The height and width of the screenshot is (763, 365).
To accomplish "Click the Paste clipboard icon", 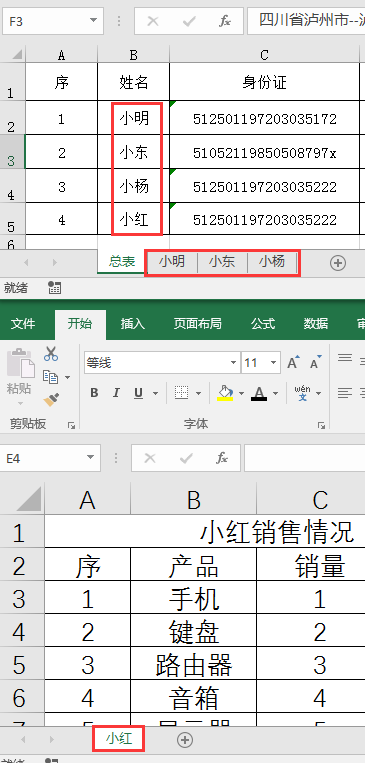I will click(x=20, y=363).
